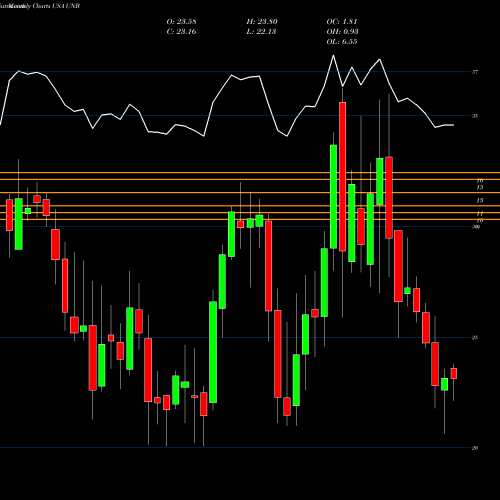Select the 'L: 22.13' low value

tap(261, 32)
